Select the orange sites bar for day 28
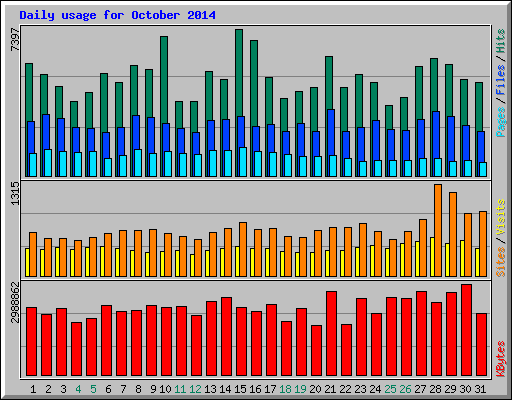The width and height of the screenshot is (512, 400). 438,231
